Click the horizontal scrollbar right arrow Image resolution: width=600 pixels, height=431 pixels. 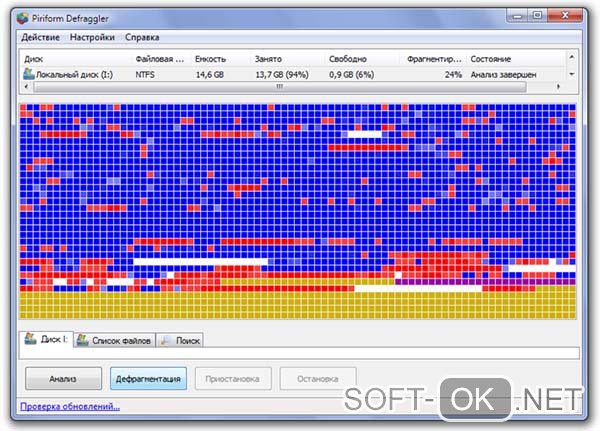(558, 87)
